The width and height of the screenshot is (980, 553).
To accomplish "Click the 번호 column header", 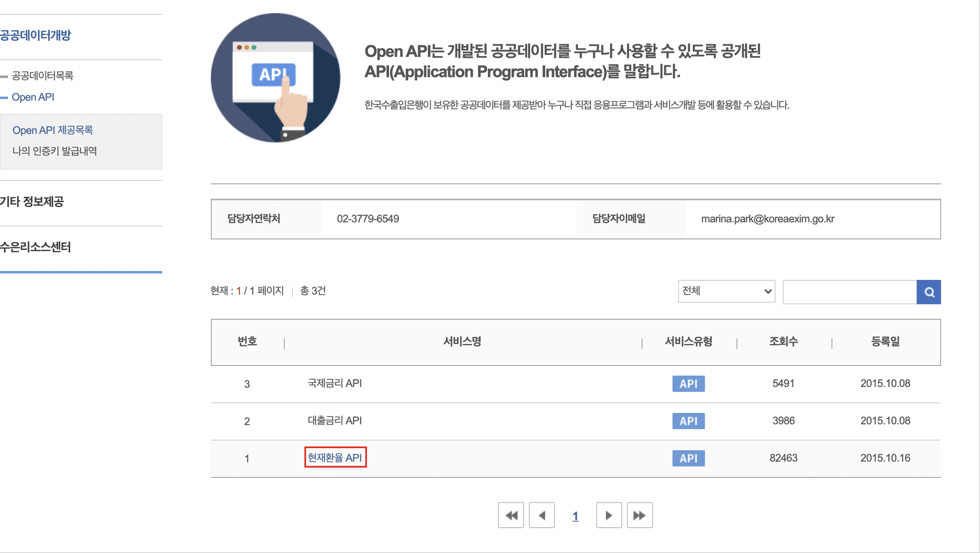I will click(247, 342).
